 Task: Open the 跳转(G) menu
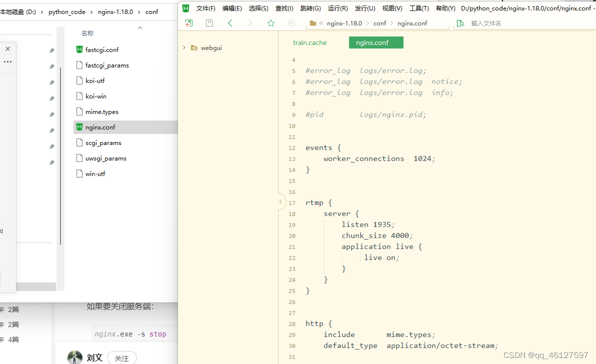click(x=310, y=8)
